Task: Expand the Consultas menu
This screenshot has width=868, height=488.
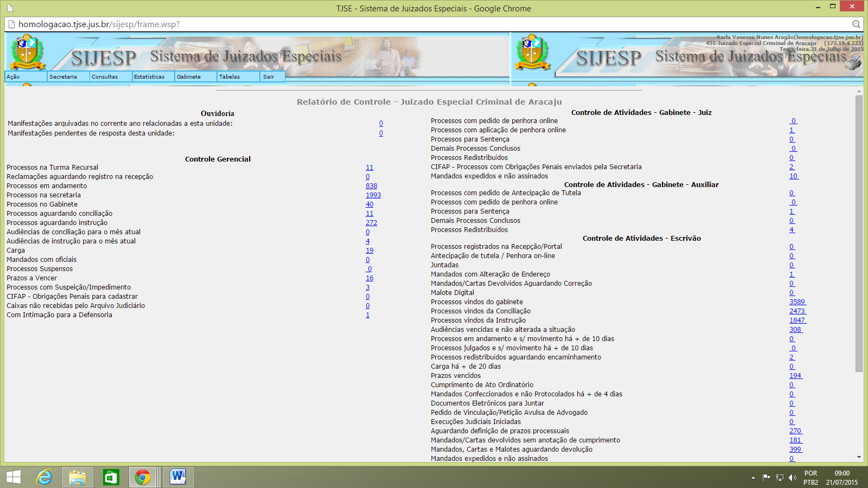Action: [x=105, y=77]
